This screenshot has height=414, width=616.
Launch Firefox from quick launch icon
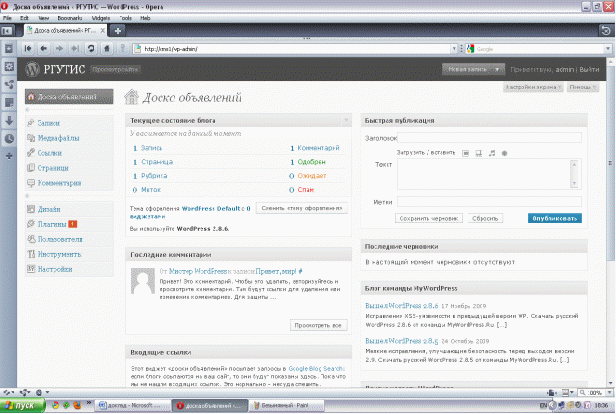[x=77, y=405]
